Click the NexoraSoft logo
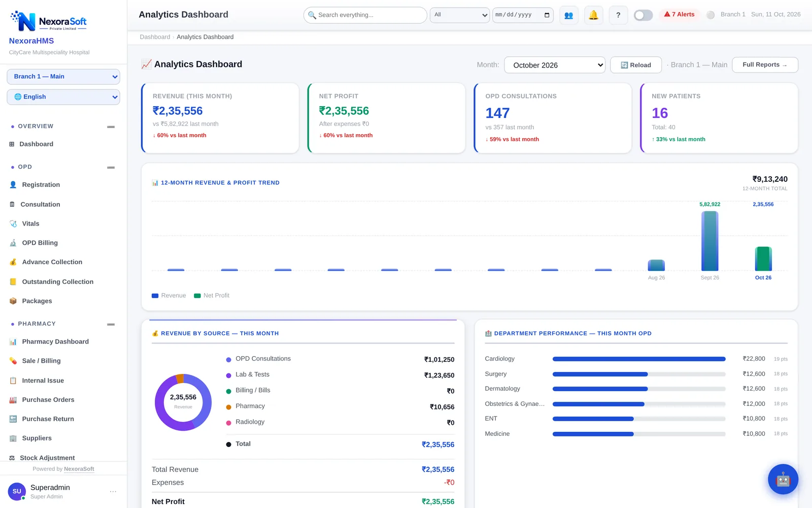 click(49, 21)
